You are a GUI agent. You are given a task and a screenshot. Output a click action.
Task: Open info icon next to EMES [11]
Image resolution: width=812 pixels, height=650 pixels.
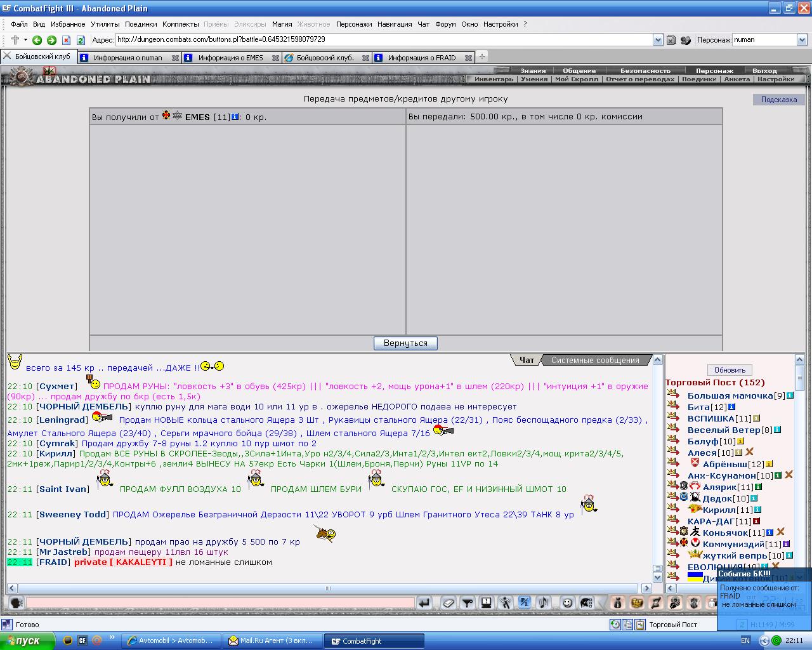(235, 116)
